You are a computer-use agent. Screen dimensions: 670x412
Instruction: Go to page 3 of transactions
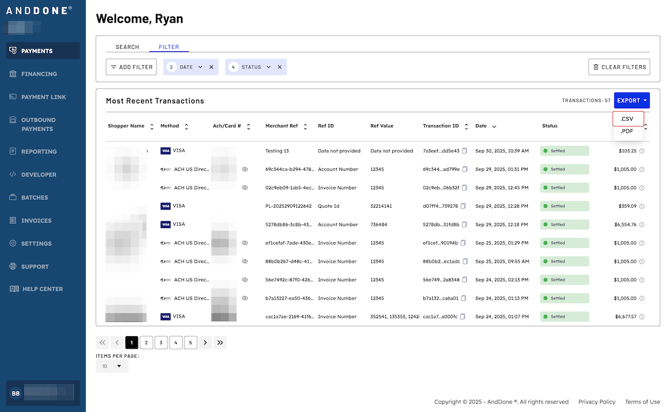(x=161, y=343)
